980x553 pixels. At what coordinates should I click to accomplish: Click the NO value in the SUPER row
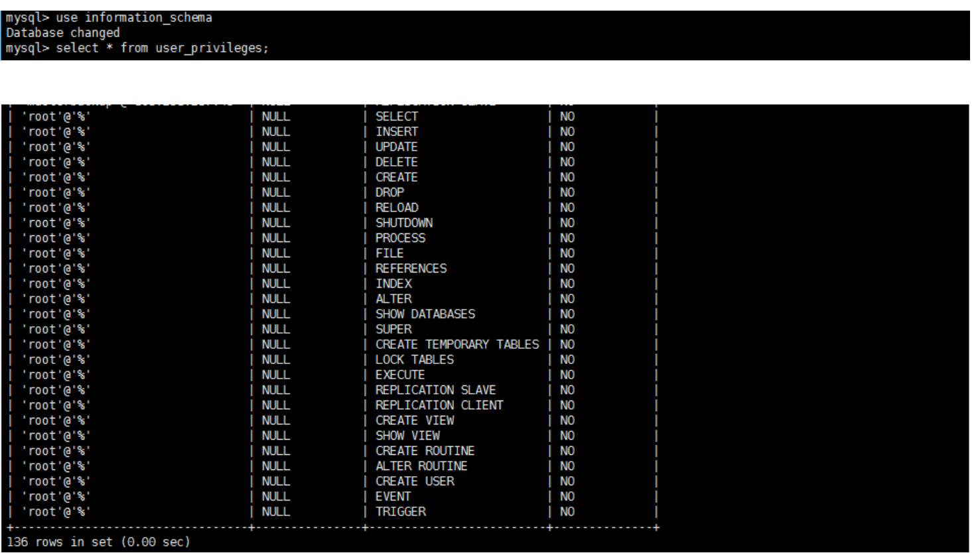[x=567, y=329]
